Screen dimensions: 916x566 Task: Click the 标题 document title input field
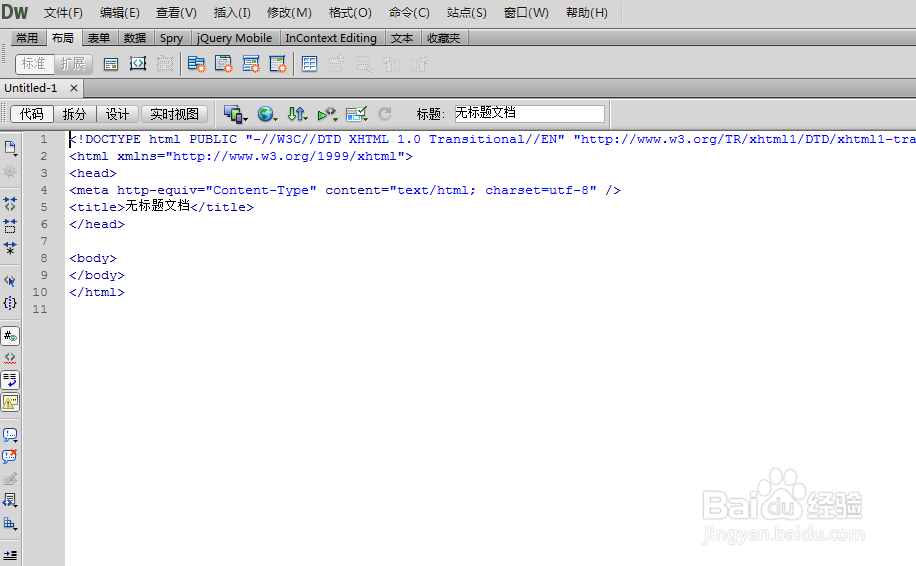tap(529, 113)
